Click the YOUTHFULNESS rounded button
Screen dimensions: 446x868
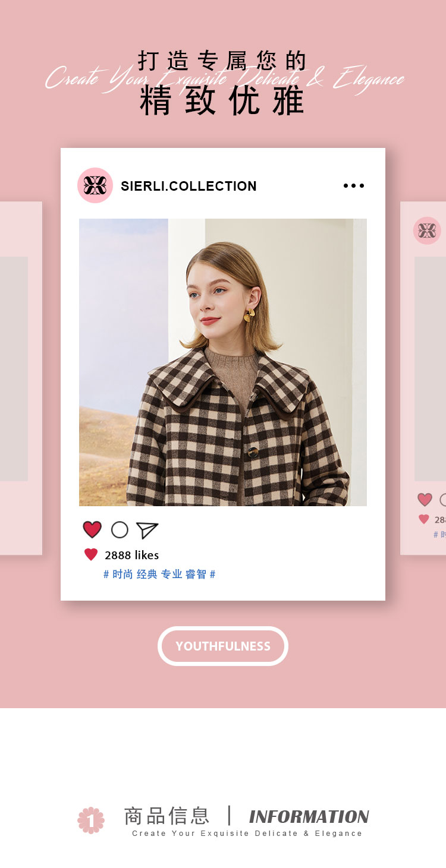pyautogui.click(x=223, y=646)
